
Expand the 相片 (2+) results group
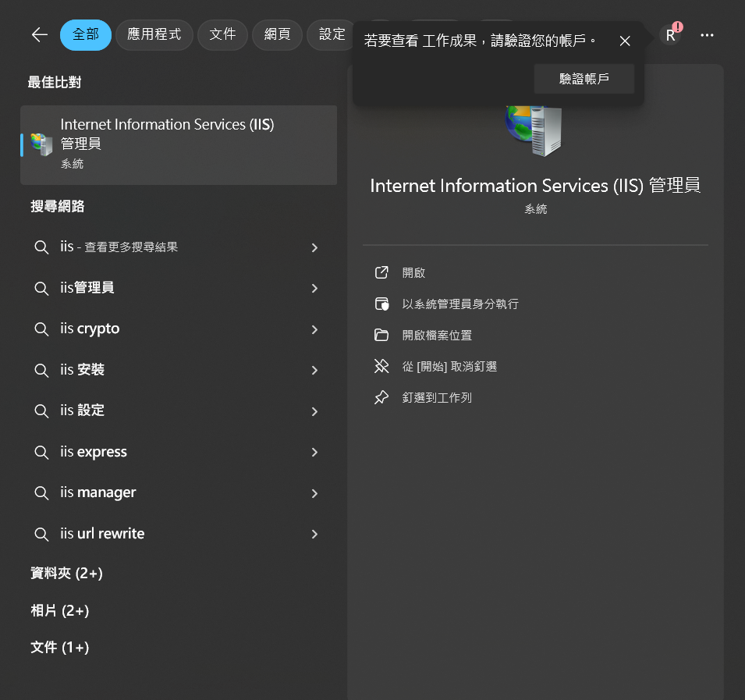(x=60, y=610)
